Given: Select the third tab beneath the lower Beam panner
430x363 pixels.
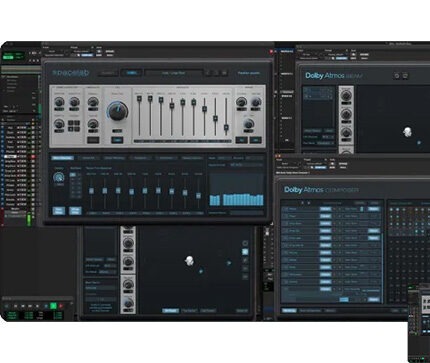Looking at the screenshot, I should click(x=208, y=311).
